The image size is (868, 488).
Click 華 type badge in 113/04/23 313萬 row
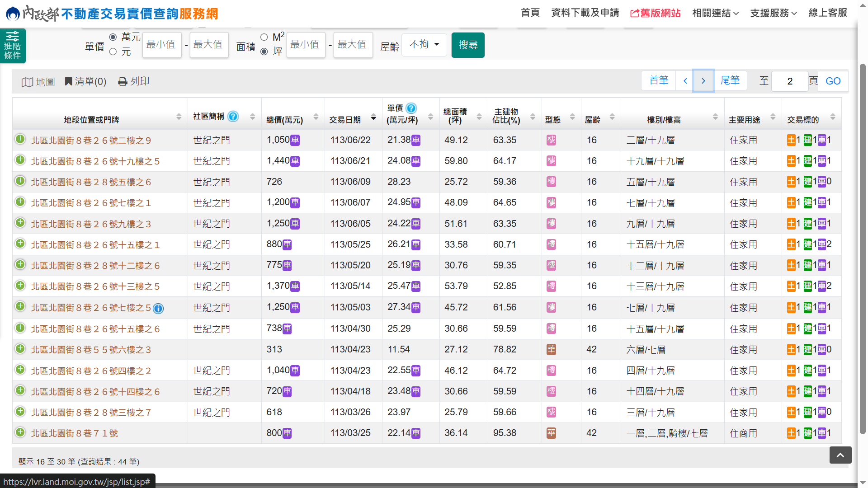click(x=551, y=349)
